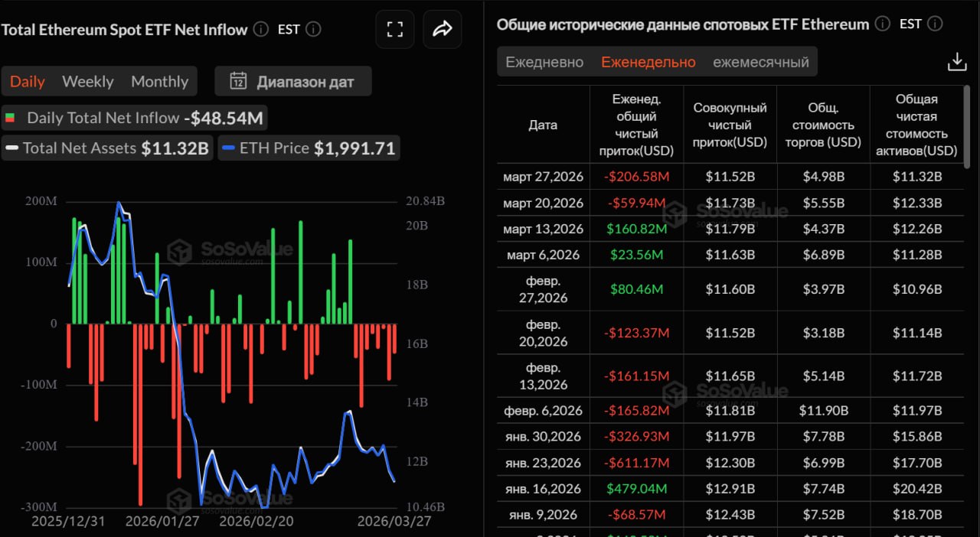Click info icon beside chart title
Screen dimensions: 980x537
(x=261, y=29)
